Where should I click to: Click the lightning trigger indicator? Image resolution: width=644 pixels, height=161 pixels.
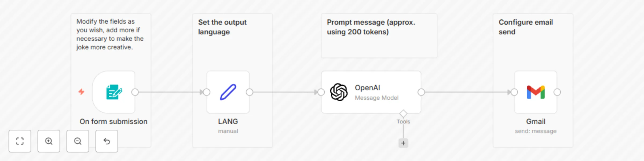tap(81, 92)
